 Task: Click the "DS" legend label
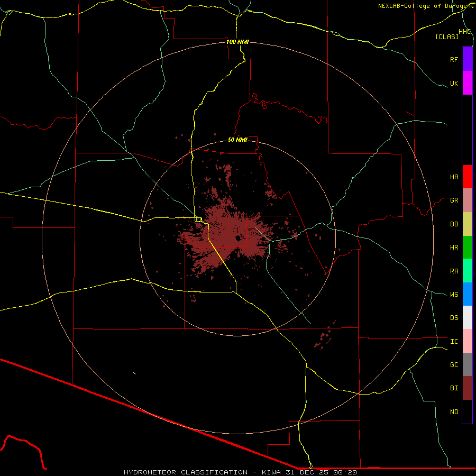454,318
